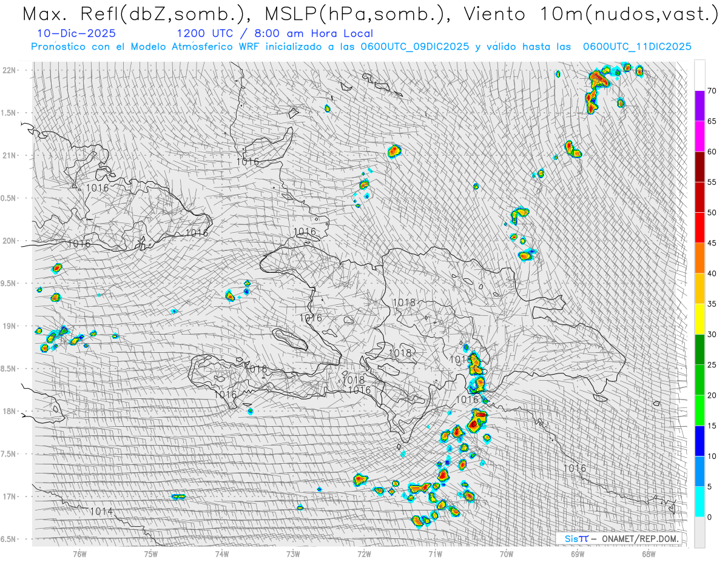Click the "71W" longitude axis label
Viewport: 728px width, 562px height.
435,554
